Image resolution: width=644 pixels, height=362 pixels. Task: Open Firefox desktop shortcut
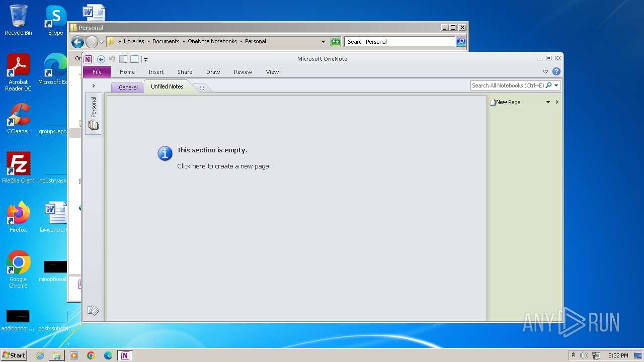coord(18,217)
